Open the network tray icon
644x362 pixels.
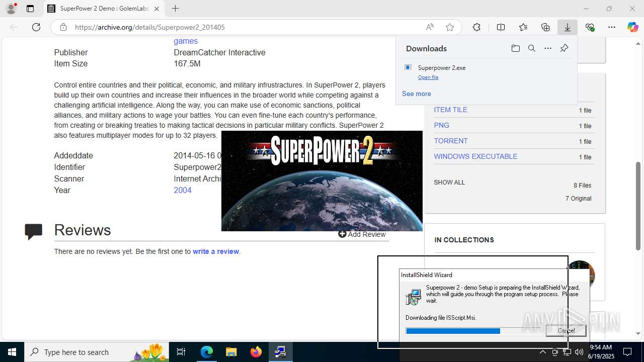(x=567, y=352)
